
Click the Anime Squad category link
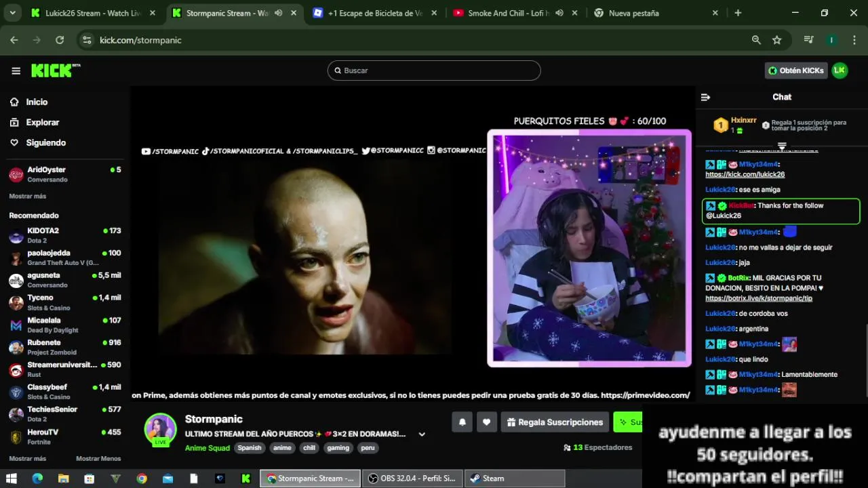tap(208, 448)
